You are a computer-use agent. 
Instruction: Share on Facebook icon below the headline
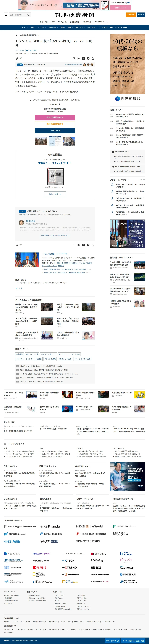pyautogui.click(x=88, y=58)
